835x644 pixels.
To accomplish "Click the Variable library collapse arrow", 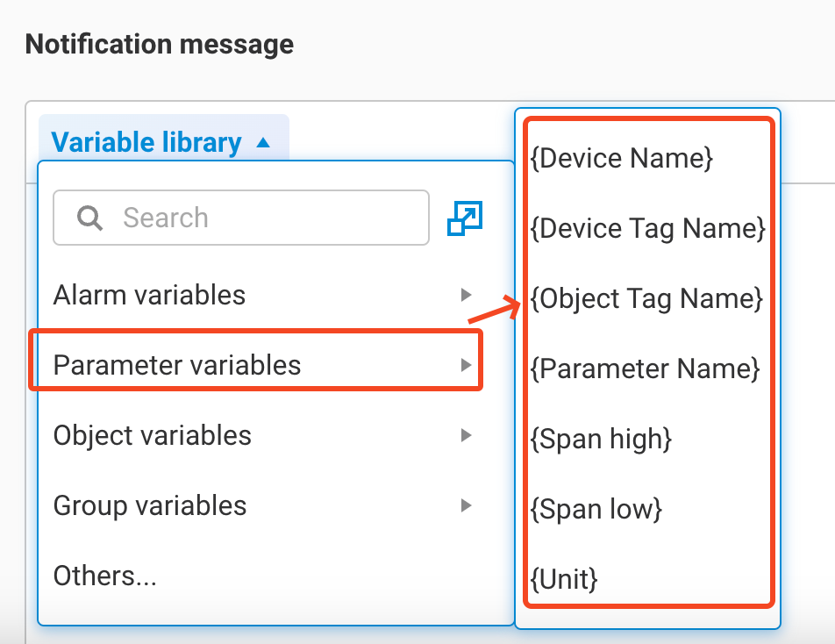I will coord(262,143).
